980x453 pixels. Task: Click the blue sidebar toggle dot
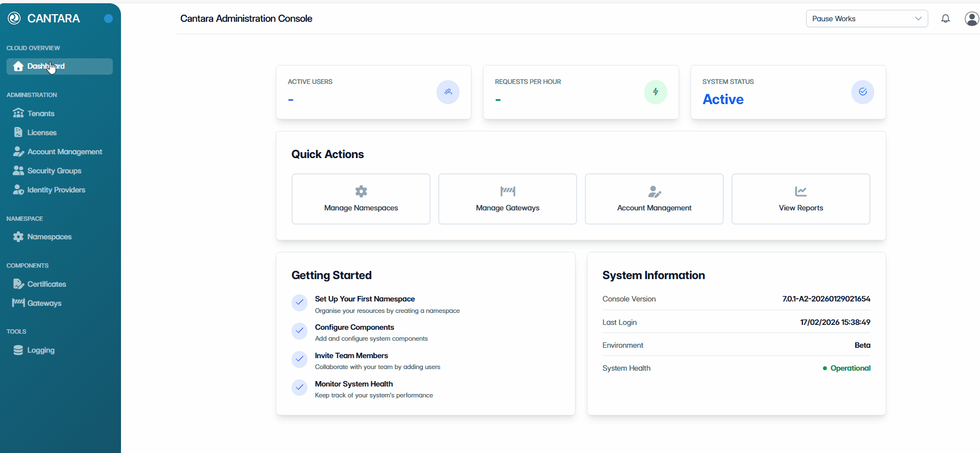(x=108, y=19)
